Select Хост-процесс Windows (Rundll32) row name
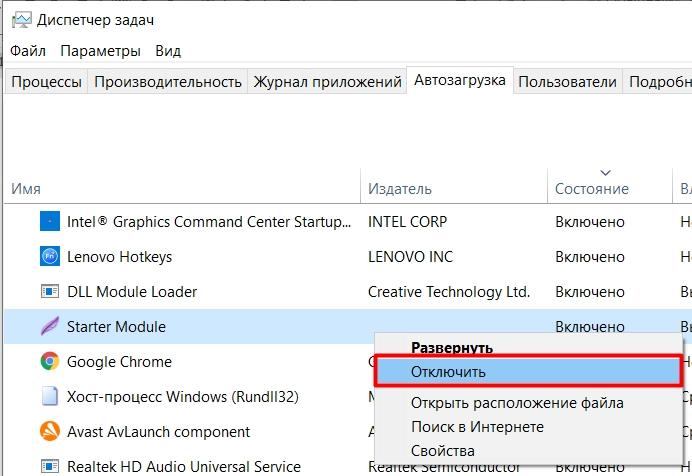The height and width of the screenshot is (476, 692). point(183,397)
